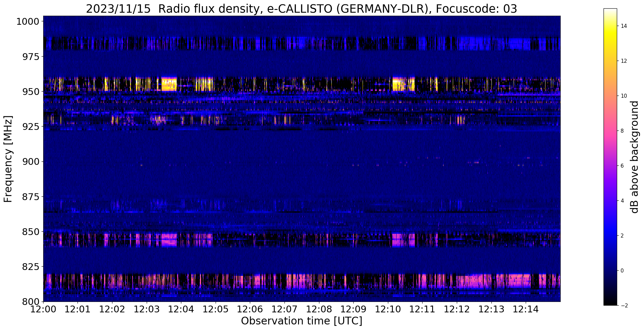Click the 950 frequency tick label

pyautogui.click(x=31, y=92)
